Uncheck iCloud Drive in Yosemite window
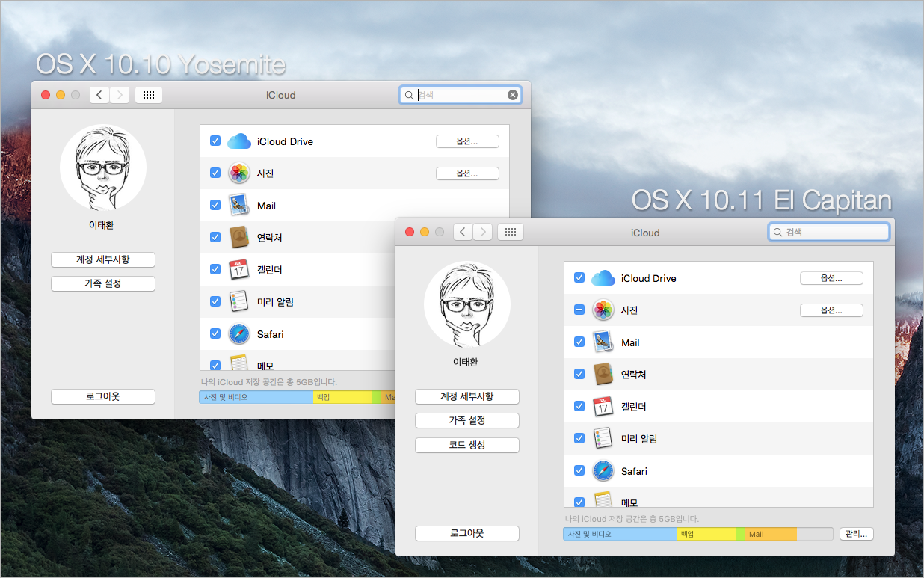 tap(215, 141)
